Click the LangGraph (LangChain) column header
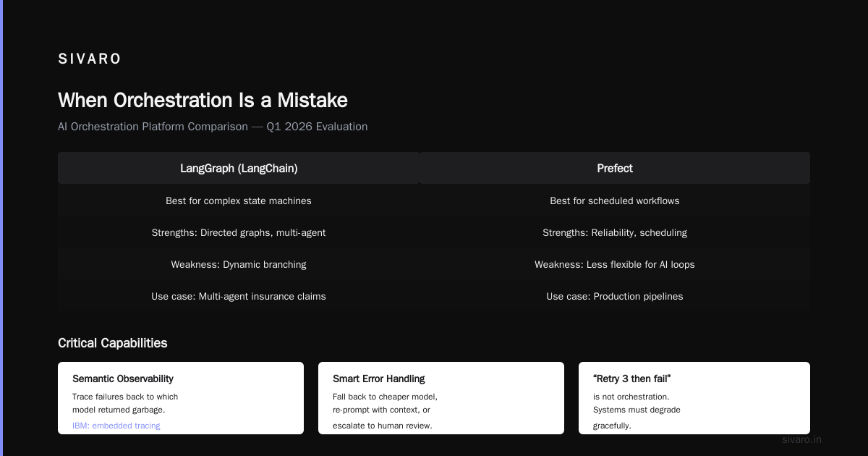Screen dimensions: 868x456 239,168
